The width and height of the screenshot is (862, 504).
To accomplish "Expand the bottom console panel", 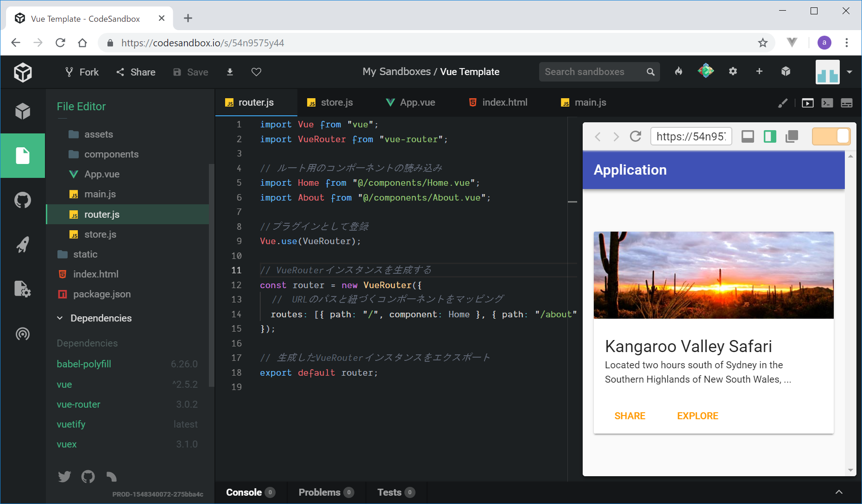I will (838, 492).
